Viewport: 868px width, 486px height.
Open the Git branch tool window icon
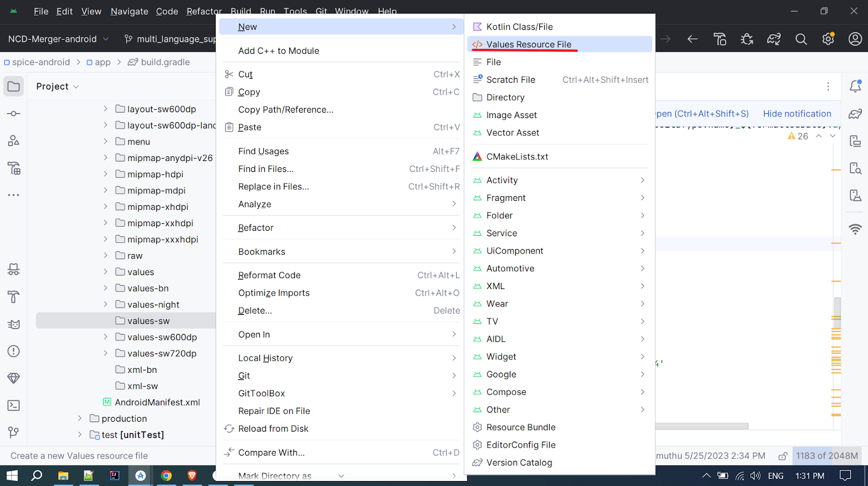pyautogui.click(x=13, y=432)
